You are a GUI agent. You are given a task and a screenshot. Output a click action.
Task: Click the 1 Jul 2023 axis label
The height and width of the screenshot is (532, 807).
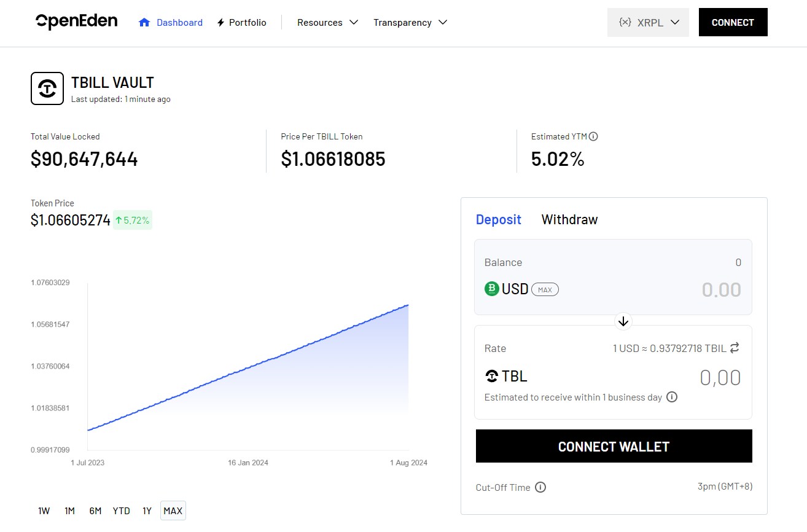(x=88, y=463)
